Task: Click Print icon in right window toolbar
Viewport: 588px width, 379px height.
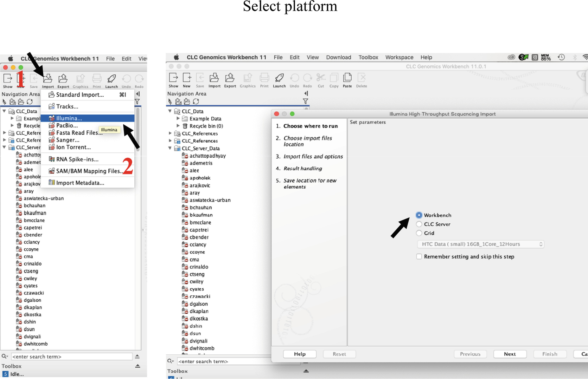Action: click(x=264, y=78)
